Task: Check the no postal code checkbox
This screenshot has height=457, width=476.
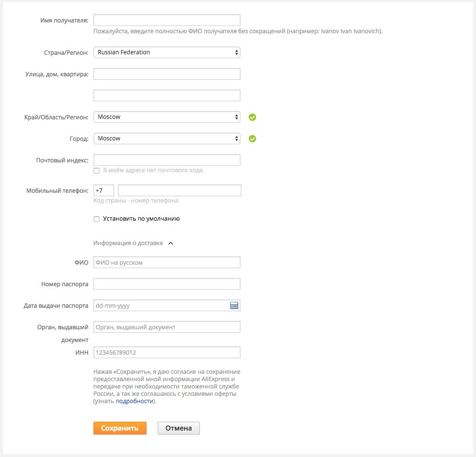Action: 96,171
